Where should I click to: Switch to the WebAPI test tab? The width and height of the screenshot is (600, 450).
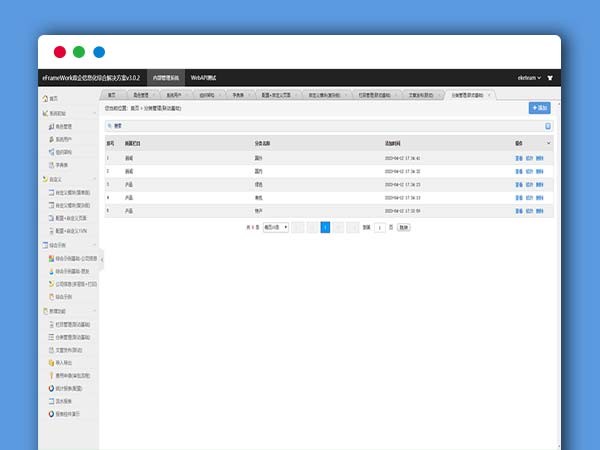tap(203, 77)
